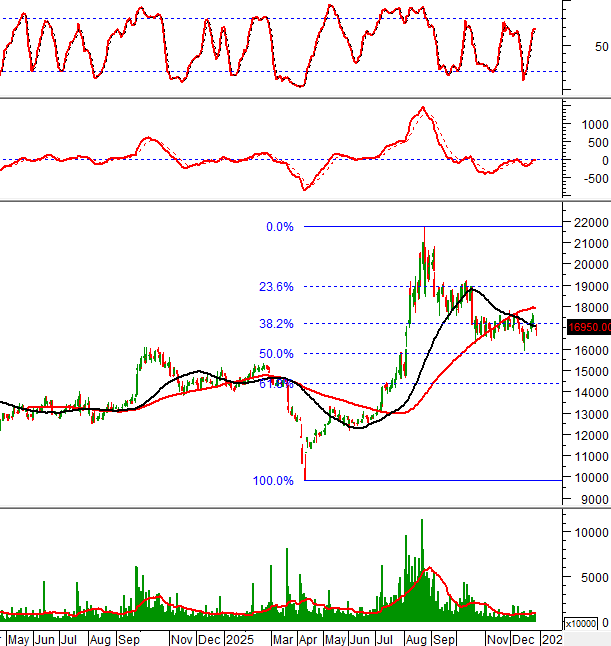Click the 0.0% Fibonacci level label
Screen dimensions: 611x646
click(279, 227)
